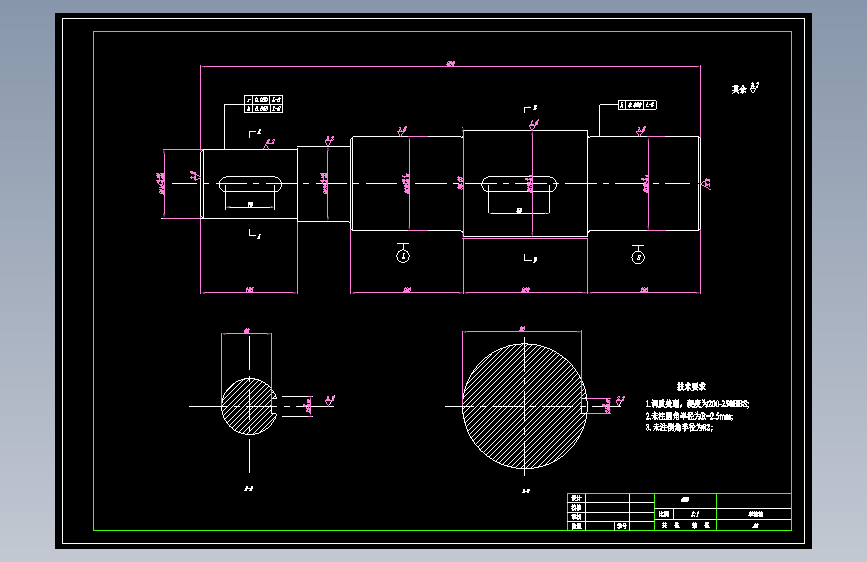
Task: Click the 比例 scale label in the title block
Action: coord(664,514)
